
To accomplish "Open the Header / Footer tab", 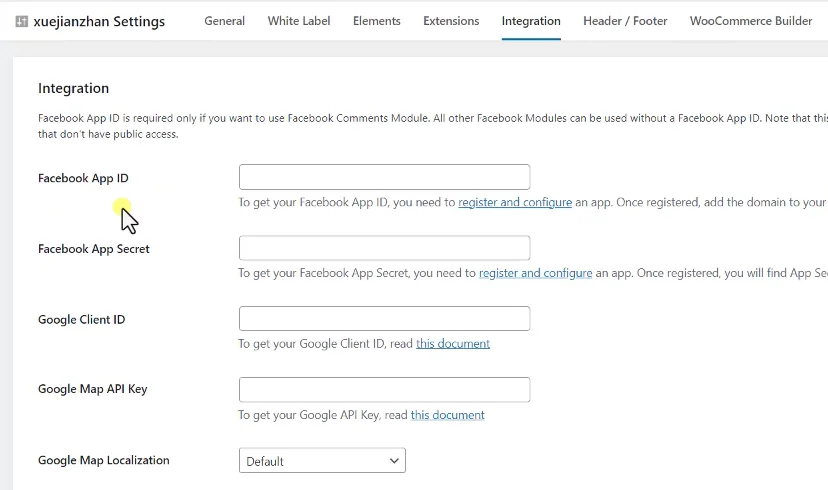I will 625,21.
